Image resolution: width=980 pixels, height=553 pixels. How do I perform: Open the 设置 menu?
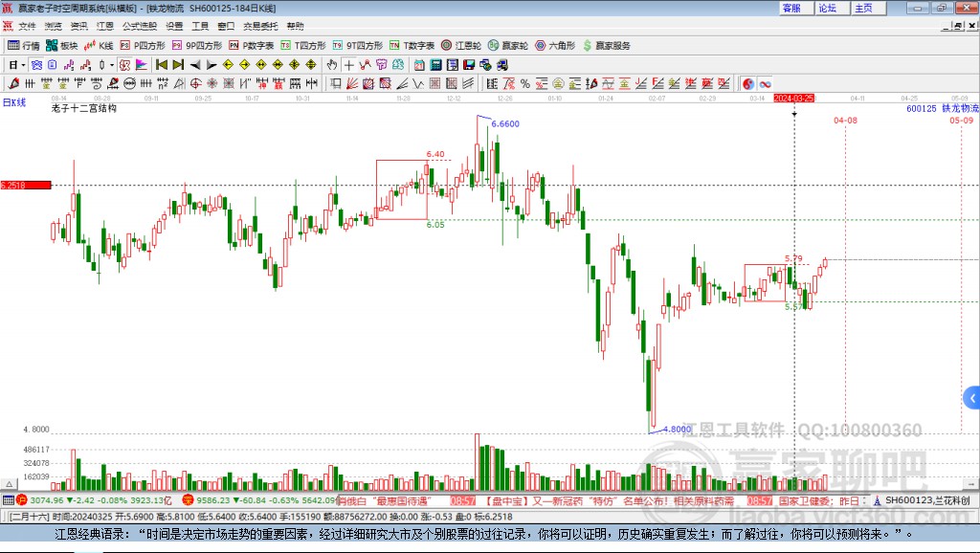click(174, 26)
